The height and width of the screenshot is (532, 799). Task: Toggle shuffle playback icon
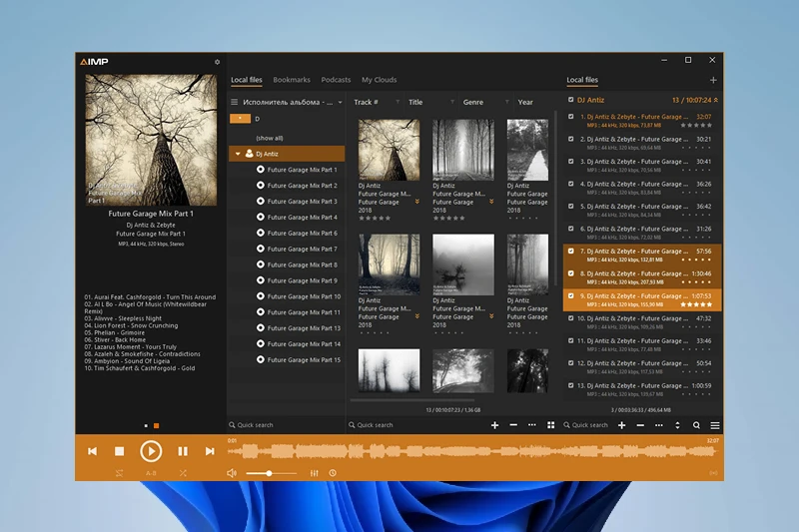[x=183, y=473]
